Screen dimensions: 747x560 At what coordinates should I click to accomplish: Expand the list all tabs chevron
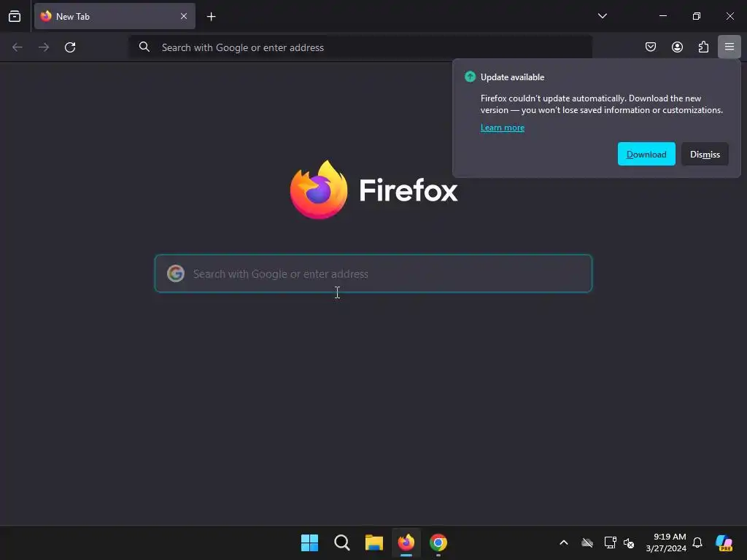pyautogui.click(x=602, y=16)
